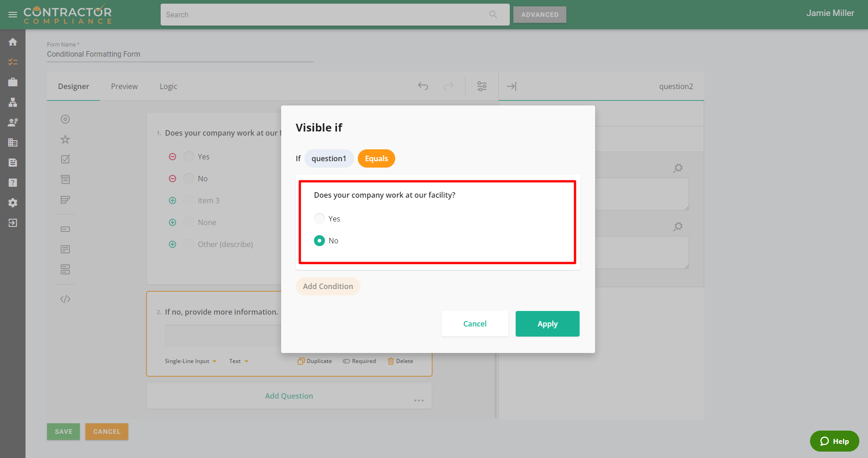
Task: Click the Apply button
Action: tap(547, 324)
